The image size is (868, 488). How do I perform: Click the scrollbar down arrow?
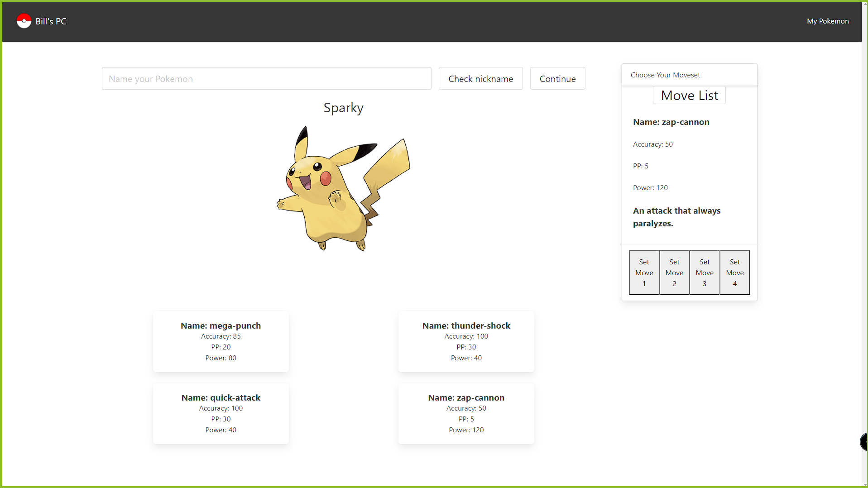864,484
